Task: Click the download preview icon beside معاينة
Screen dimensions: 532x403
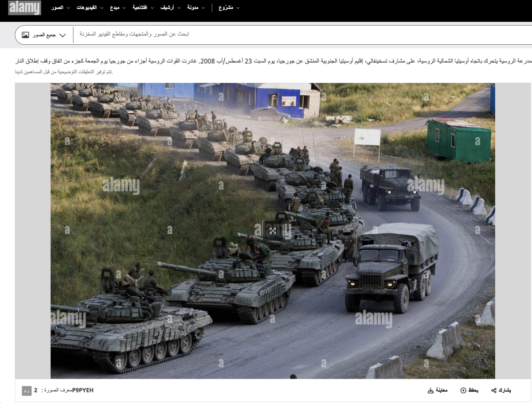Action: [430, 390]
